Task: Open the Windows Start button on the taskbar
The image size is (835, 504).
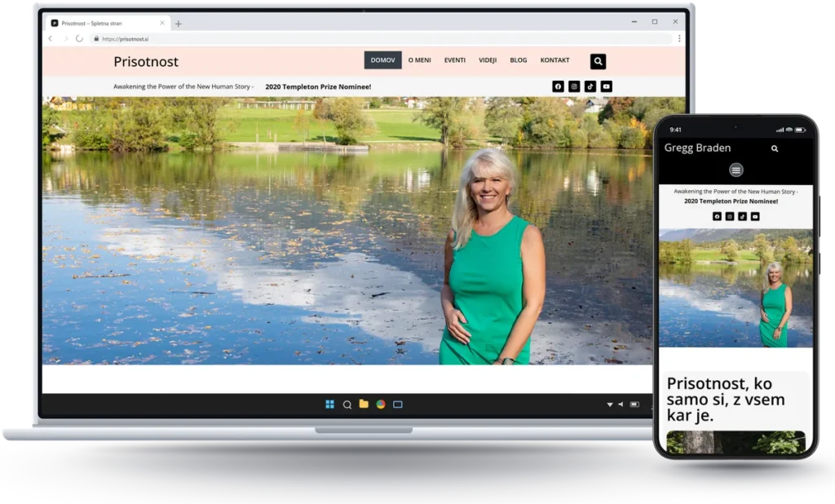Action: 329,405
